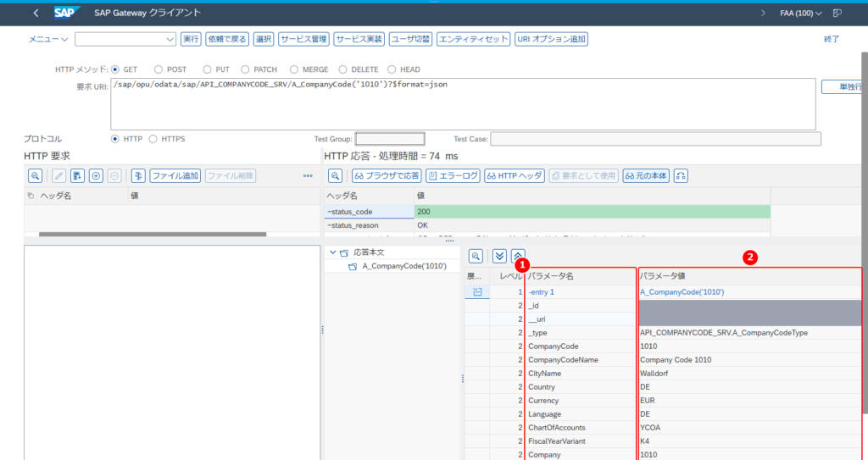Click the ユーザ切替 button
Image resolution: width=868 pixels, height=460 pixels.
pyautogui.click(x=411, y=39)
